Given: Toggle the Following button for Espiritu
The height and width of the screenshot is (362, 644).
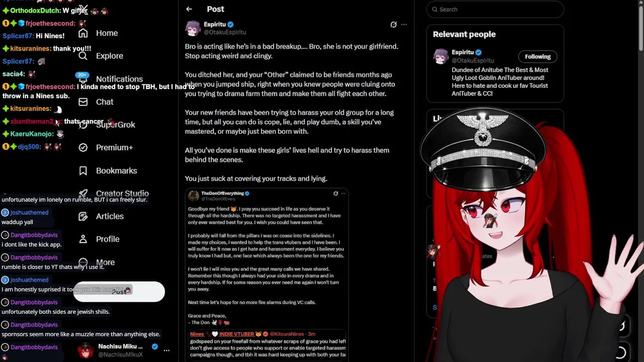Looking at the screenshot, I should [538, 56].
